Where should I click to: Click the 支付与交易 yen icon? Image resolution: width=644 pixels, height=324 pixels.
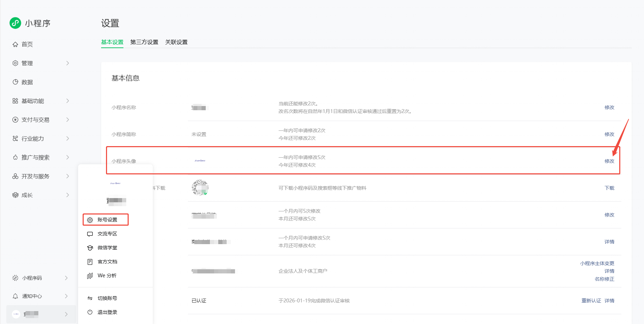pos(15,120)
